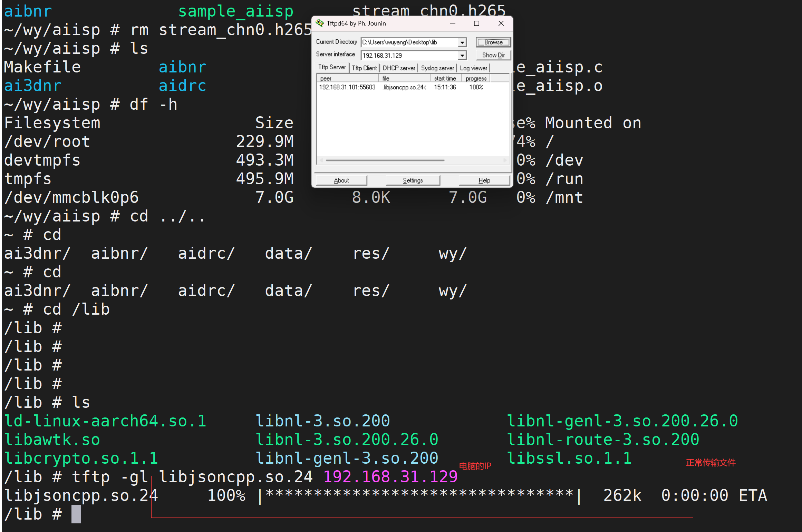Viewport: 802px width, 532px height.
Task: Click the progress column header
Action: [x=476, y=79]
